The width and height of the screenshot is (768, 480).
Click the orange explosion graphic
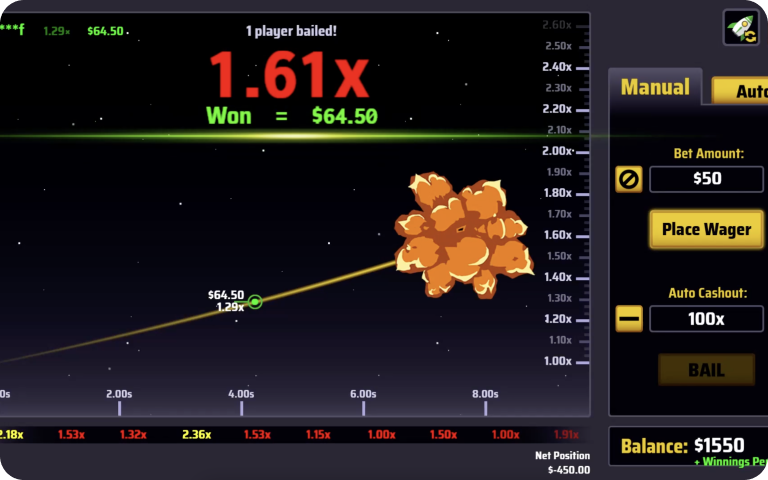coord(464,235)
